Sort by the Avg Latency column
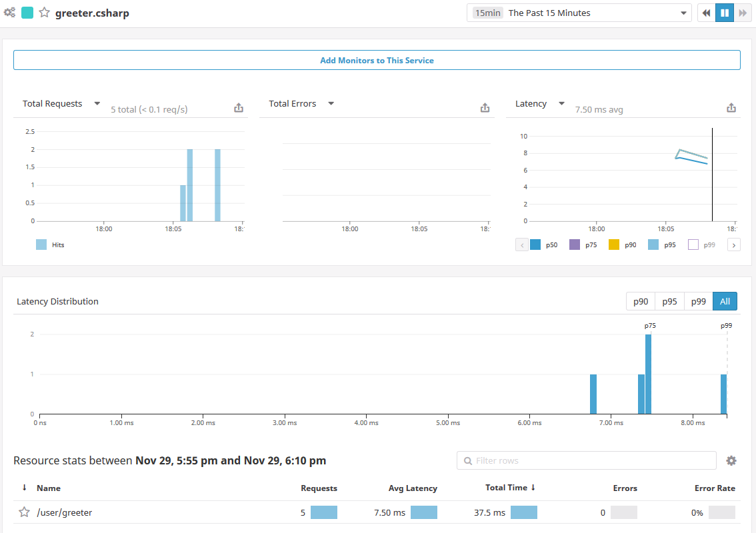The image size is (756, 533). 413,488
